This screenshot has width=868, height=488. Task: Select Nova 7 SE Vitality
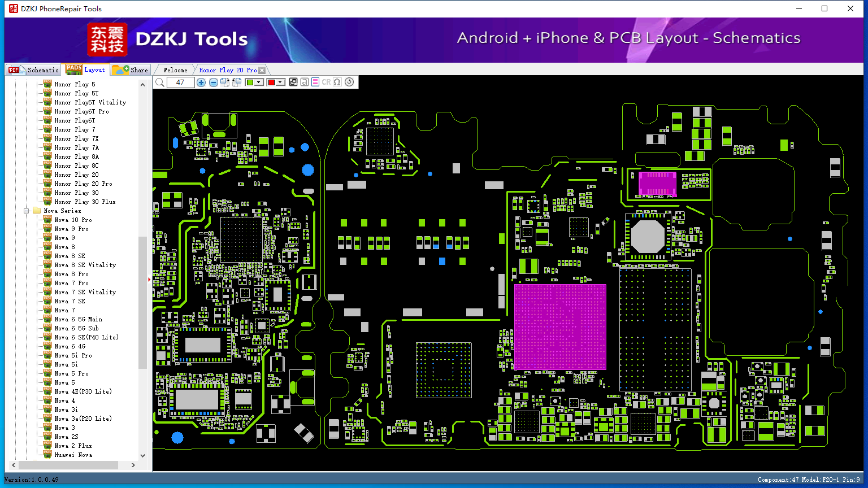85,292
